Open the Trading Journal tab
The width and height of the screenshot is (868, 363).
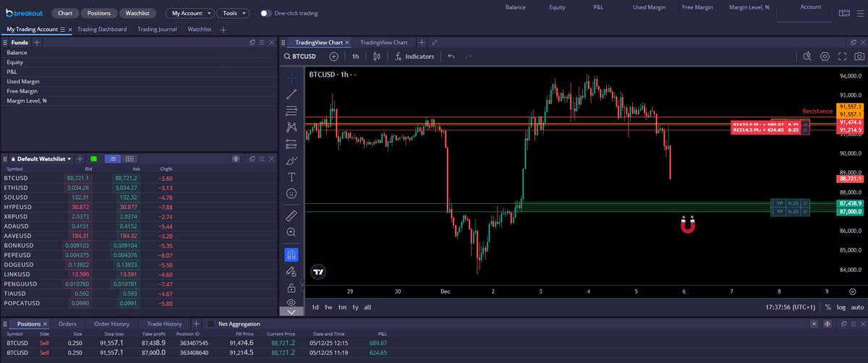159,30
